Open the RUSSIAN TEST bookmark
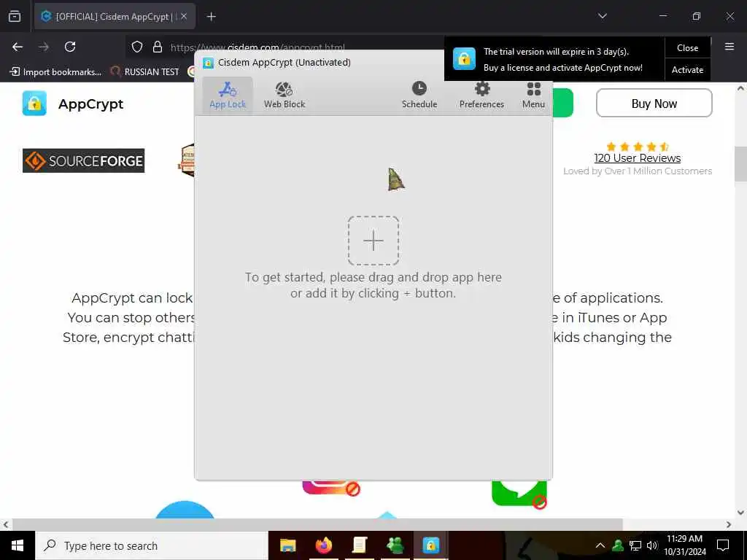The width and height of the screenshot is (747, 560). (145, 72)
